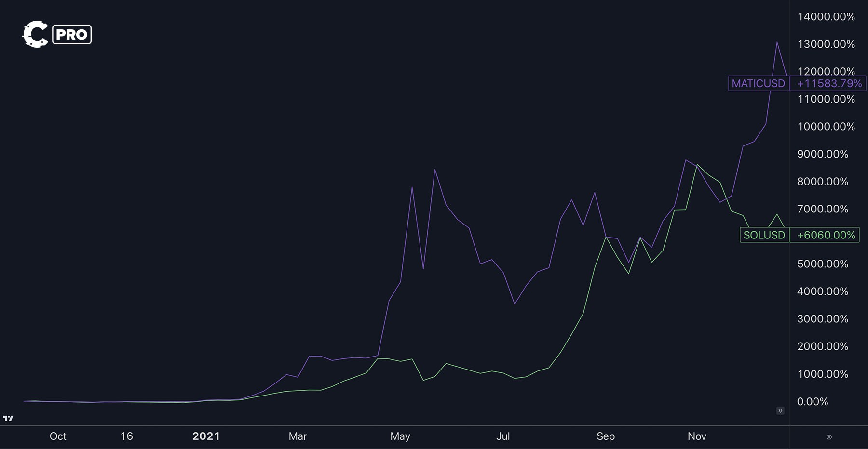The image size is (868, 449).
Task: Click the 11000.00% price axis label
Action: coord(826,99)
